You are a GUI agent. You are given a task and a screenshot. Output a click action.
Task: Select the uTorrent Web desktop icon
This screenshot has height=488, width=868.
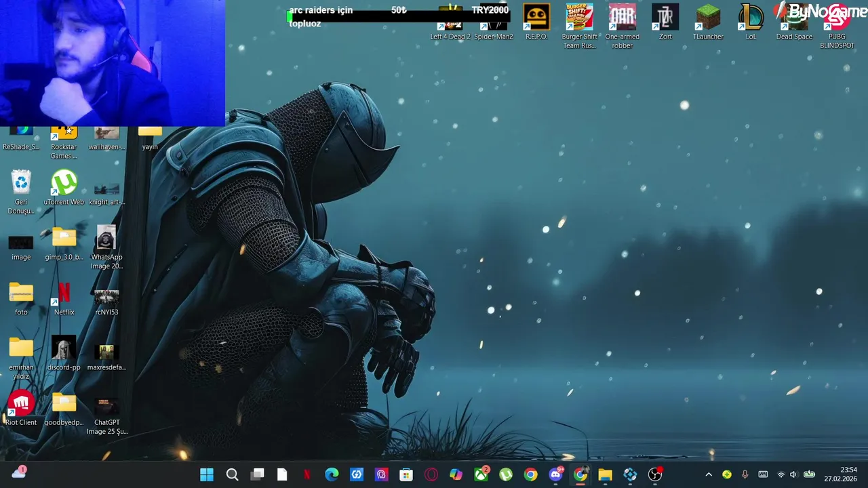64,188
